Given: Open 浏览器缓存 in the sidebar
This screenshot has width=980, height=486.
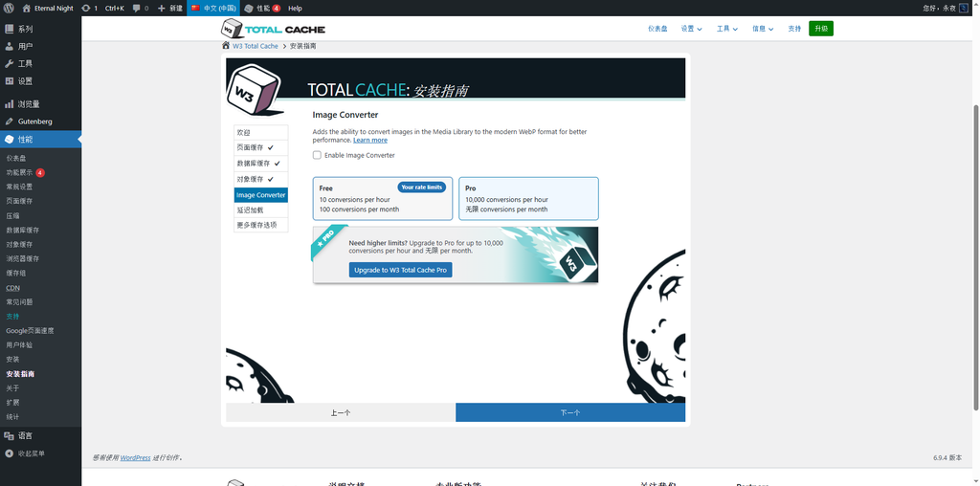Looking at the screenshot, I should click(23, 258).
